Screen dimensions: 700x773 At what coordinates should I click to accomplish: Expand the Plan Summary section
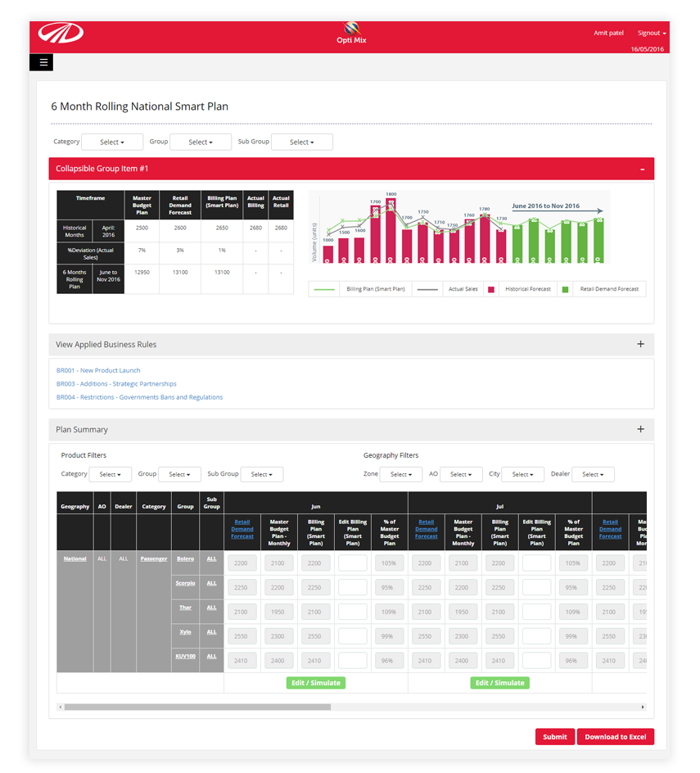tap(640, 429)
